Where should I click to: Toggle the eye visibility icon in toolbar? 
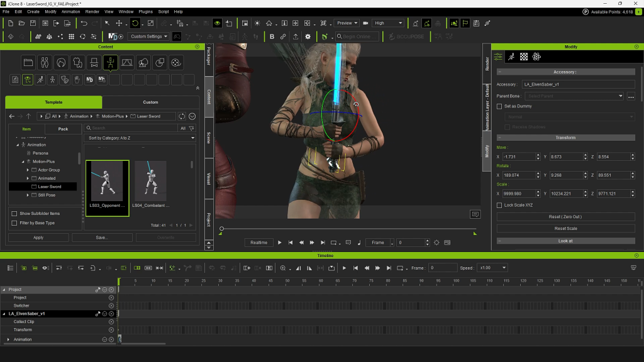click(217, 23)
